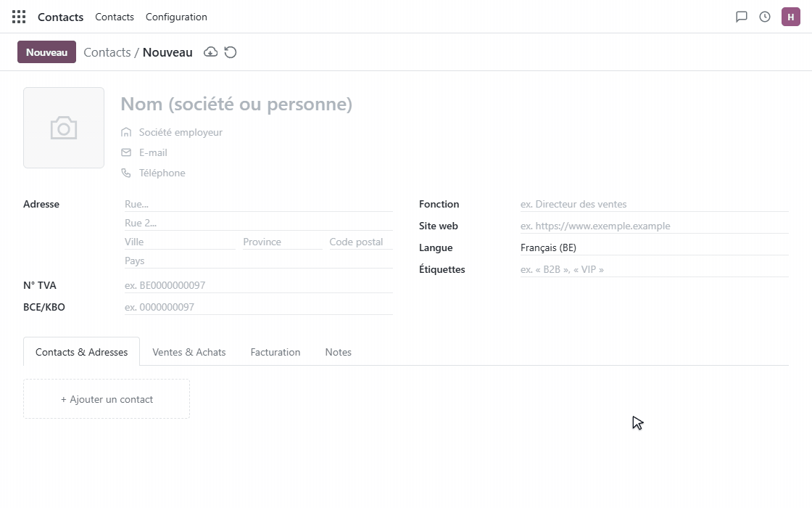Open the Pays dropdown field
This screenshot has height=508, width=812.
pyautogui.click(x=258, y=261)
